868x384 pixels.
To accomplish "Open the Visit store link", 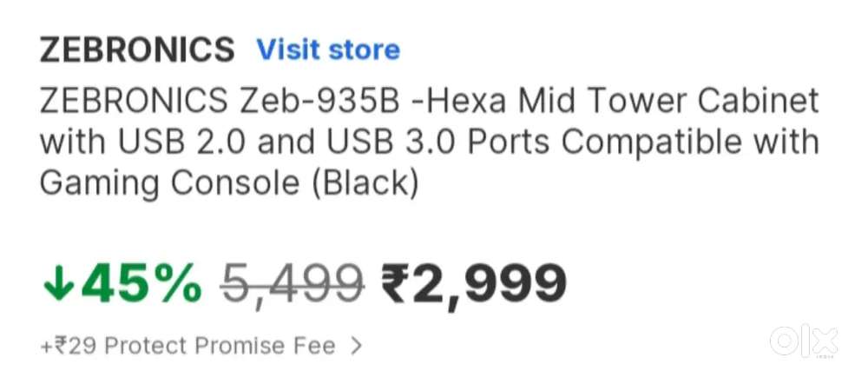I will click(328, 50).
